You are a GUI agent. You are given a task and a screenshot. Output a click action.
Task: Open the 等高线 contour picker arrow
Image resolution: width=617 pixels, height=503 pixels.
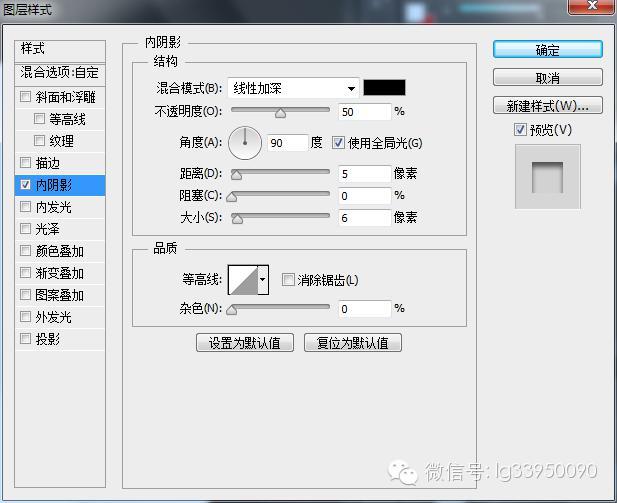pyautogui.click(x=263, y=280)
